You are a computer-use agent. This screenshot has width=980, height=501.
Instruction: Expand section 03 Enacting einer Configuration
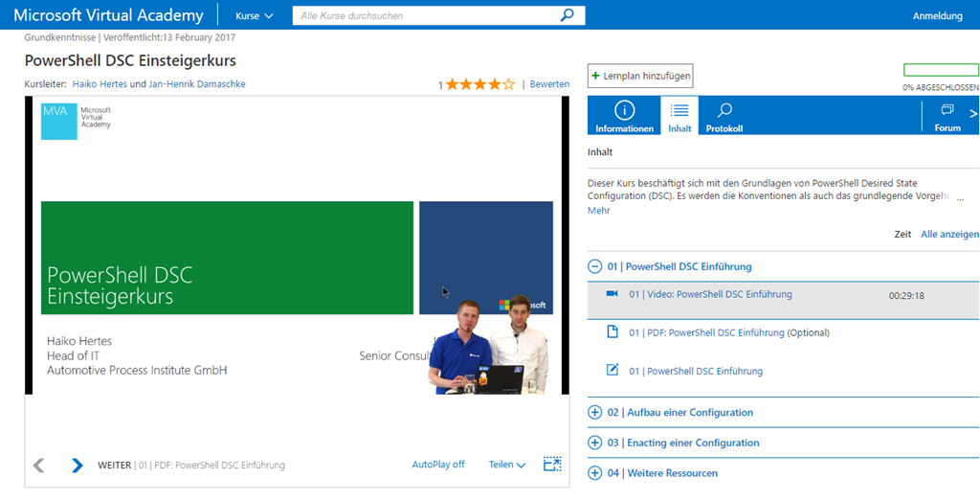click(x=596, y=443)
